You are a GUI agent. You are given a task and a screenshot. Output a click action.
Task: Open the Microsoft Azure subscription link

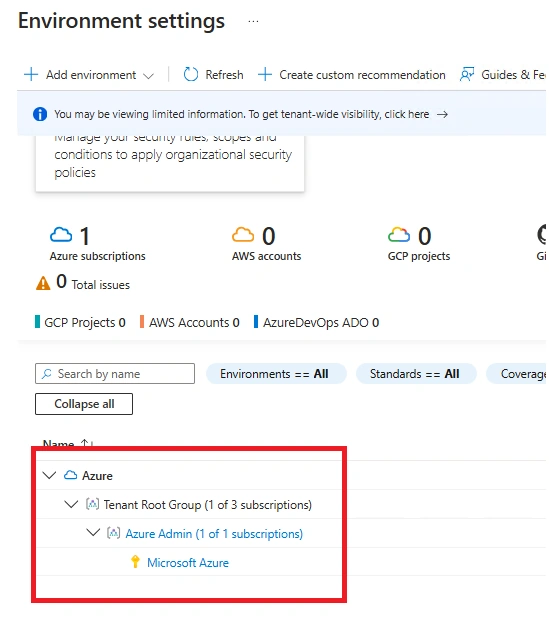tap(188, 562)
